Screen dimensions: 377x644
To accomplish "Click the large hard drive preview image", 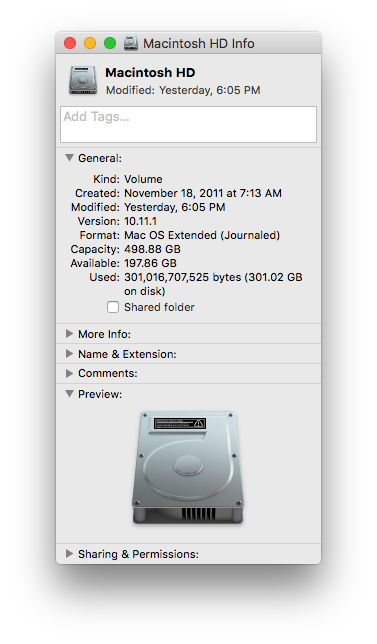I will coord(188,467).
